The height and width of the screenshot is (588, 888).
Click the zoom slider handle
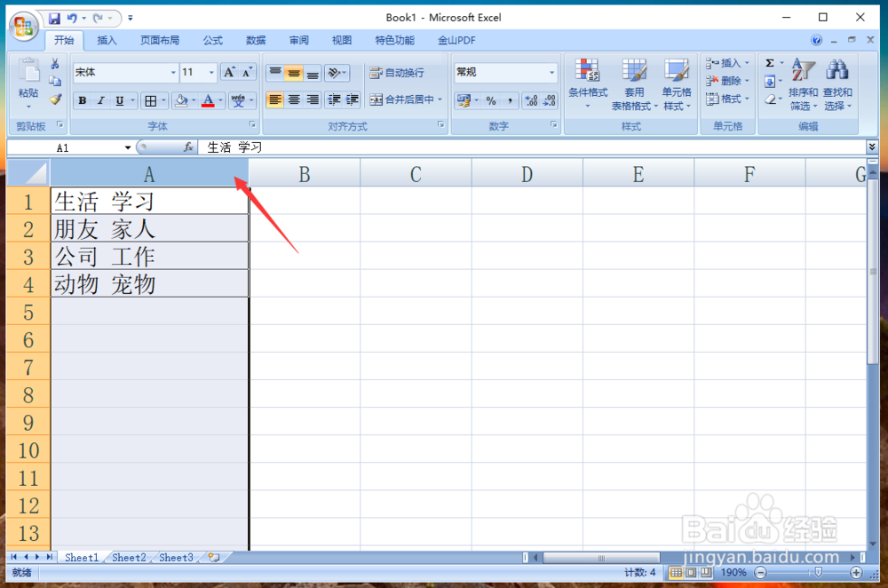coord(819,573)
